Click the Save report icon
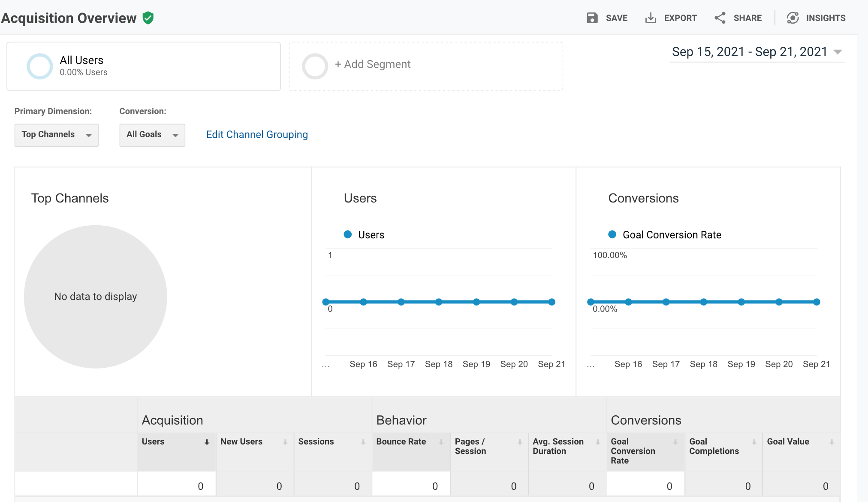 (x=592, y=18)
